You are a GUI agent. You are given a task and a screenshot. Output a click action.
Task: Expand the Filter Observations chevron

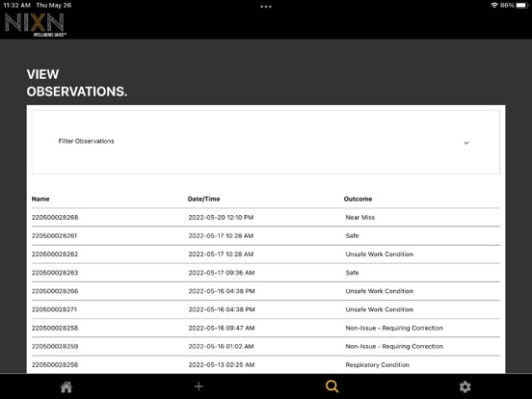coord(466,143)
